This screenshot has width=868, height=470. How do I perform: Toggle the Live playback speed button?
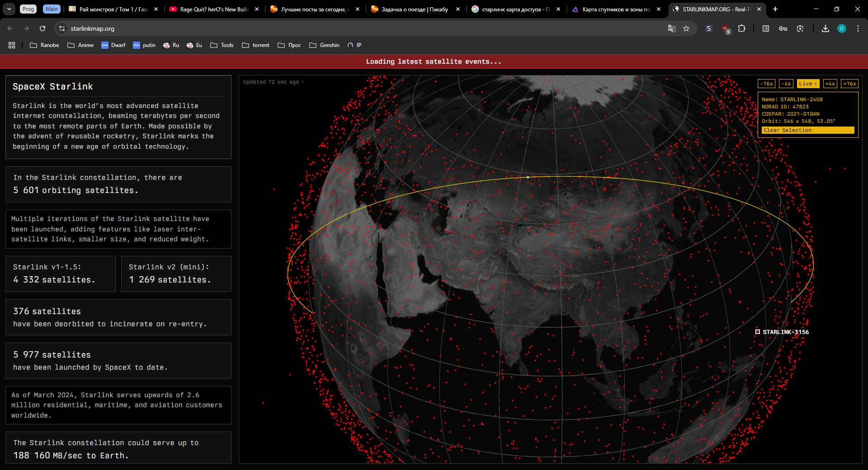807,84
